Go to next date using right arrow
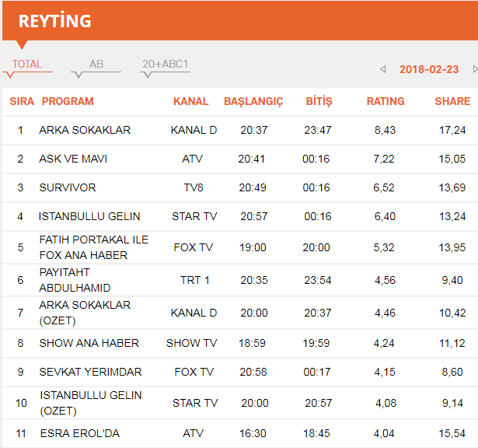The image size is (478, 448). [474, 69]
